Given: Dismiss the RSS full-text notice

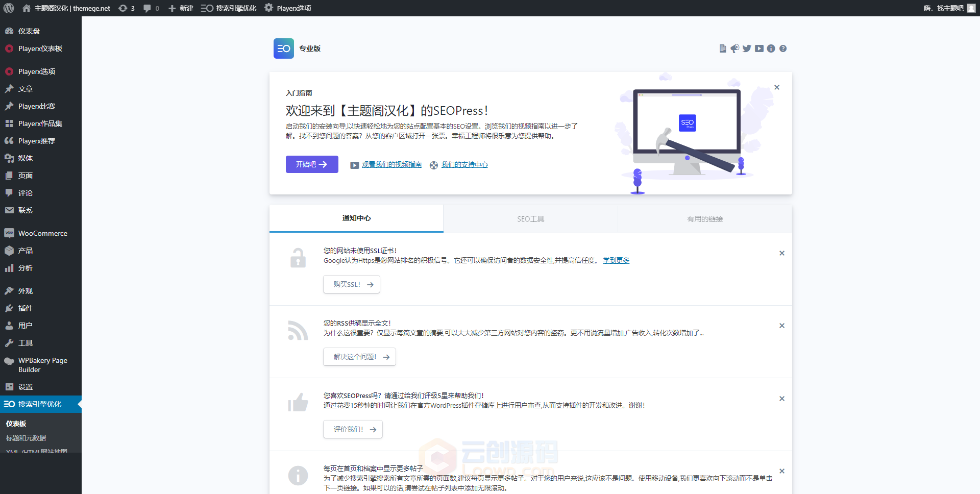Looking at the screenshot, I should [782, 326].
